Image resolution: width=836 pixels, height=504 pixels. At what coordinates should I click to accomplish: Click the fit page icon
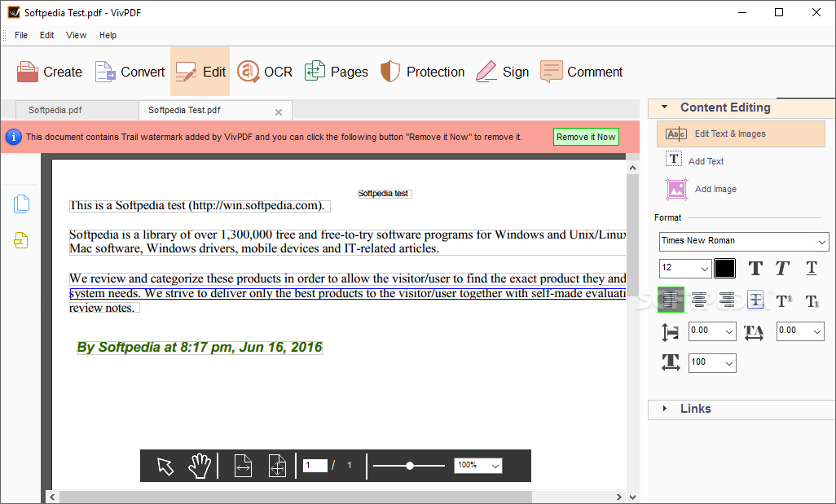277,466
